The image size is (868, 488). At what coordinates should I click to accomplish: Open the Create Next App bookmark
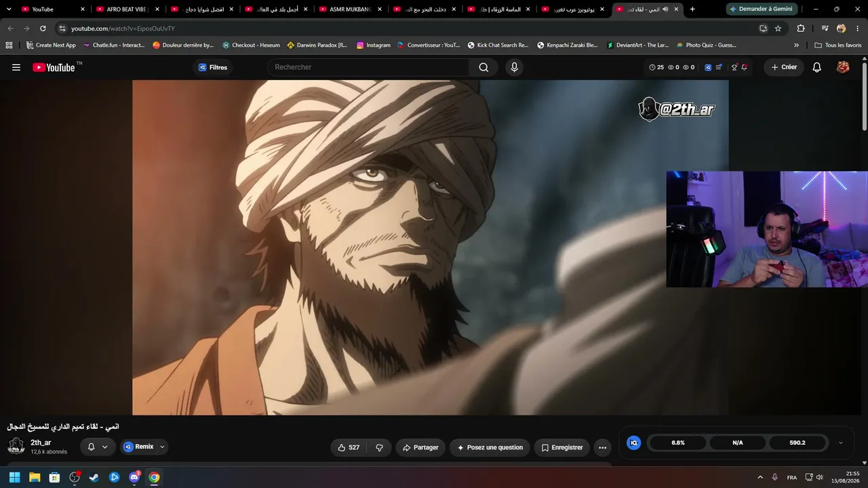pyautogui.click(x=50, y=45)
